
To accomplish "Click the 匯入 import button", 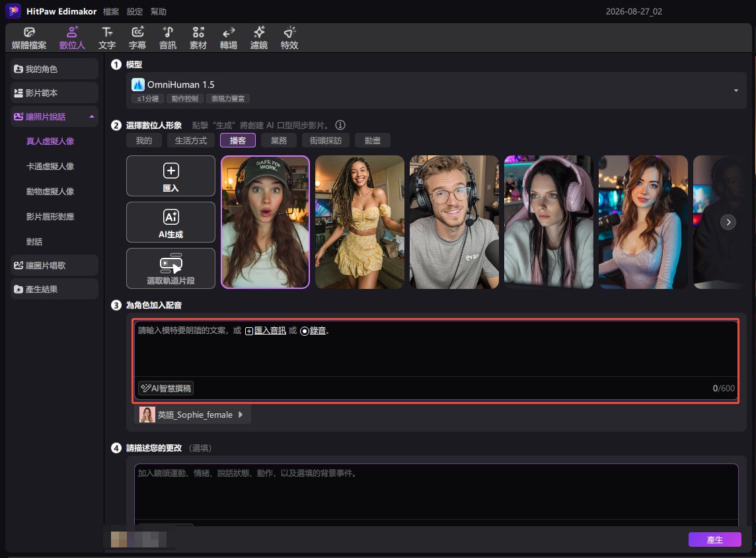I will point(170,176).
